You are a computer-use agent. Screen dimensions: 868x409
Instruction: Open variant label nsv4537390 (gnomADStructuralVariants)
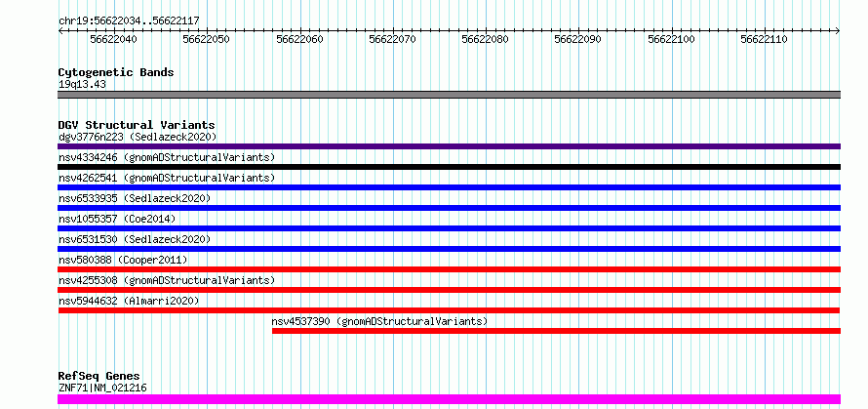379,321
